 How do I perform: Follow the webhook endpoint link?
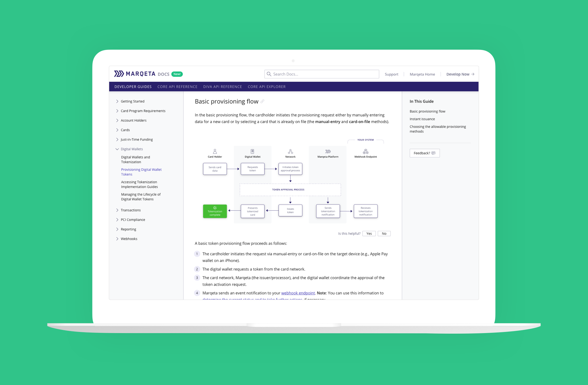click(298, 293)
